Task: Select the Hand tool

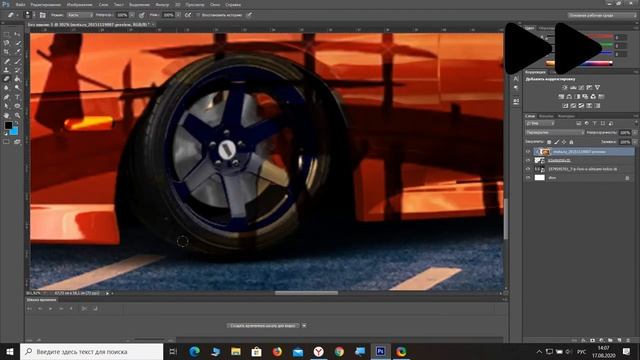Action: pos(7,115)
